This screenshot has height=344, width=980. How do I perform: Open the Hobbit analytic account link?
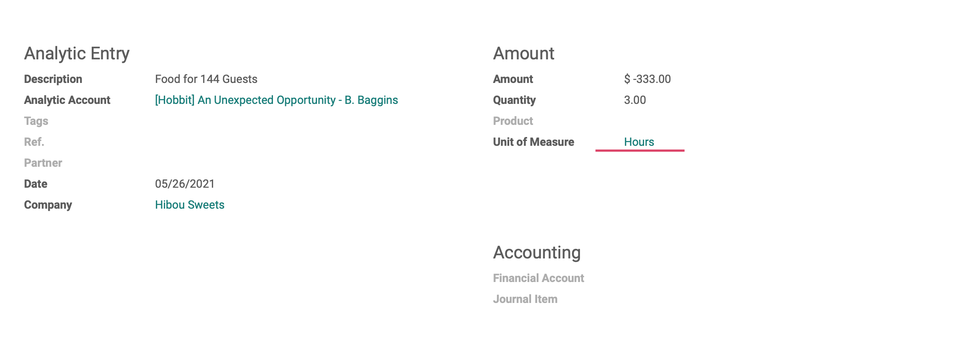pyautogui.click(x=276, y=100)
